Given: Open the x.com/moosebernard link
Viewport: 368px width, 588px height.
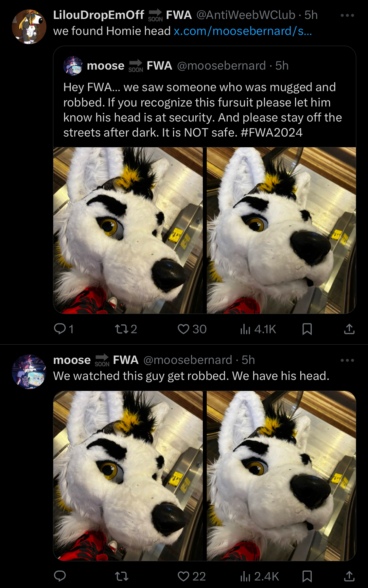Looking at the screenshot, I should tap(243, 31).
